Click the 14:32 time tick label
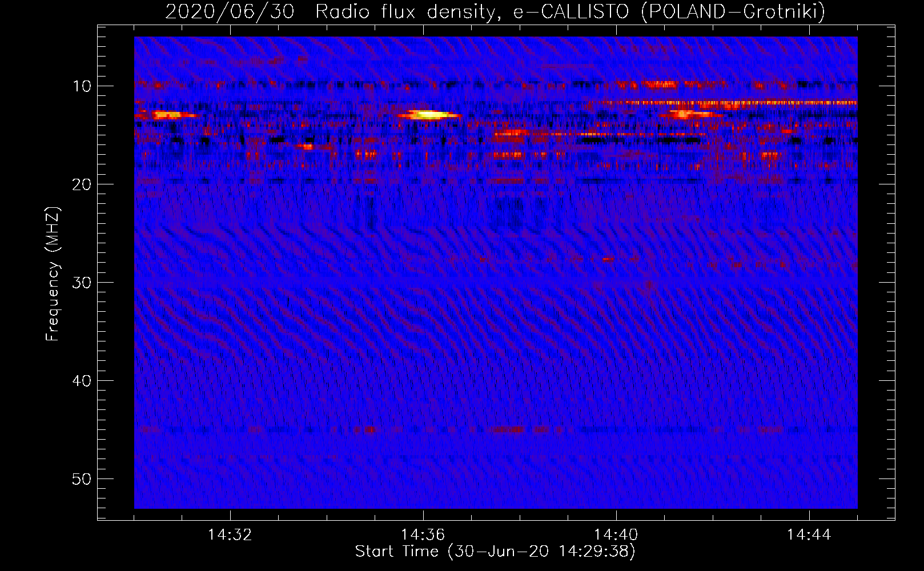Image resolution: width=924 pixels, height=571 pixels. click(230, 535)
